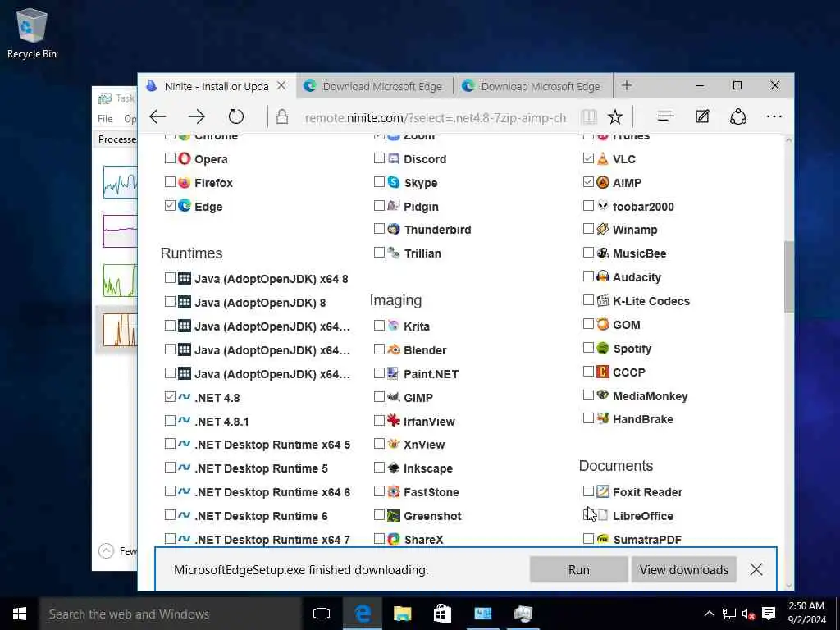Image resolution: width=840 pixels, height=630 pixels.
Task: Refresh the Ninite page
Action: (x=235, y=116)
